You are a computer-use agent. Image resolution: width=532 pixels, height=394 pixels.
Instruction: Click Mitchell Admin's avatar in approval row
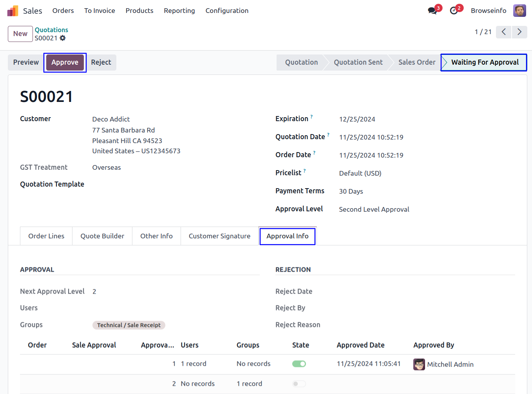click(419, 364)
